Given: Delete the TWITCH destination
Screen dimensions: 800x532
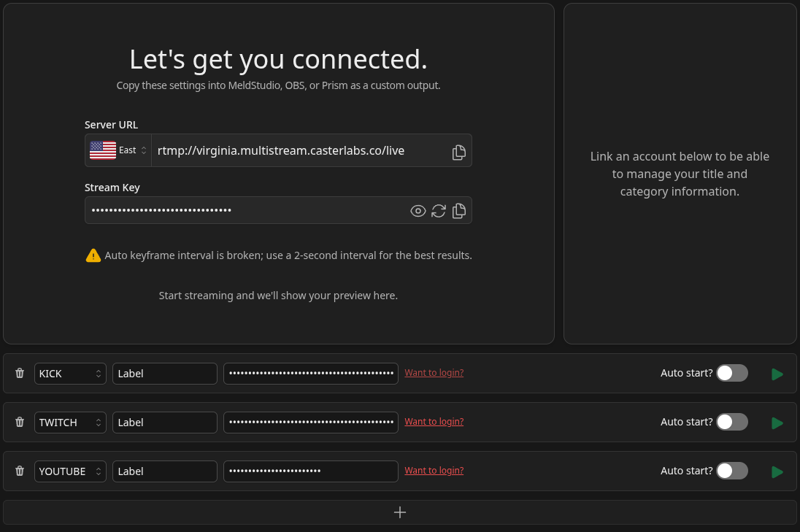Looking at the screenshot, I should [x=19, y=422].
